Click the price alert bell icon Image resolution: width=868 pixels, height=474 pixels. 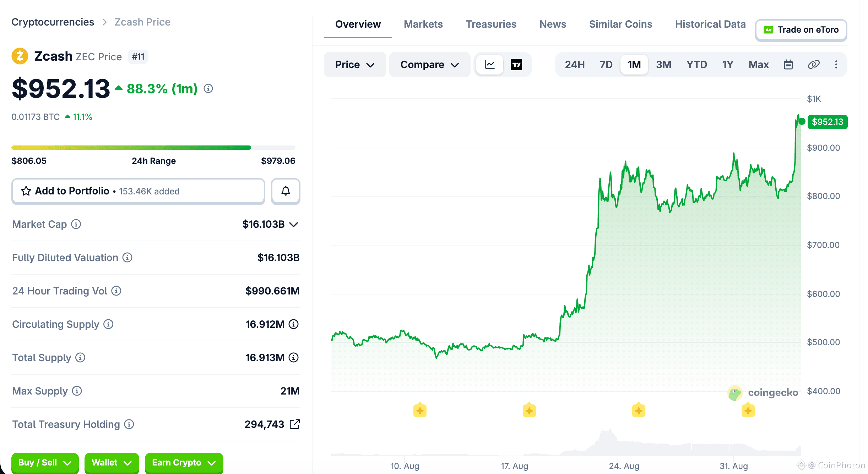point(286,191)
